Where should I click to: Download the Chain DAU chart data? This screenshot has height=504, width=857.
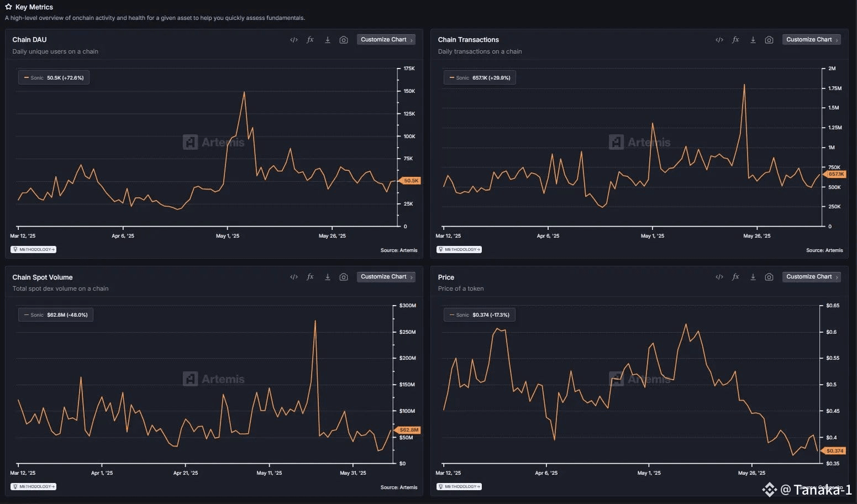point(327,40)
